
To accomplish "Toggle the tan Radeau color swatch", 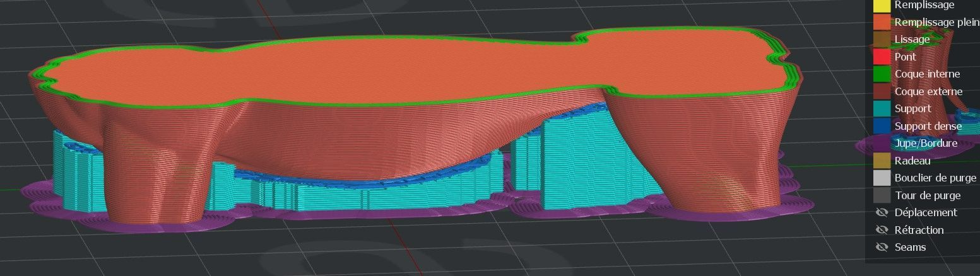I will [882, 161].
